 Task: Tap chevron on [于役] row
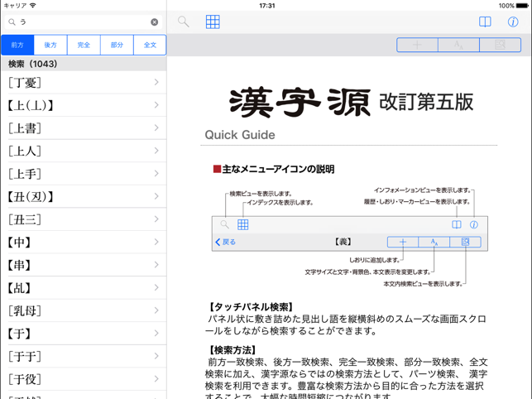click(x=156, y=378)
